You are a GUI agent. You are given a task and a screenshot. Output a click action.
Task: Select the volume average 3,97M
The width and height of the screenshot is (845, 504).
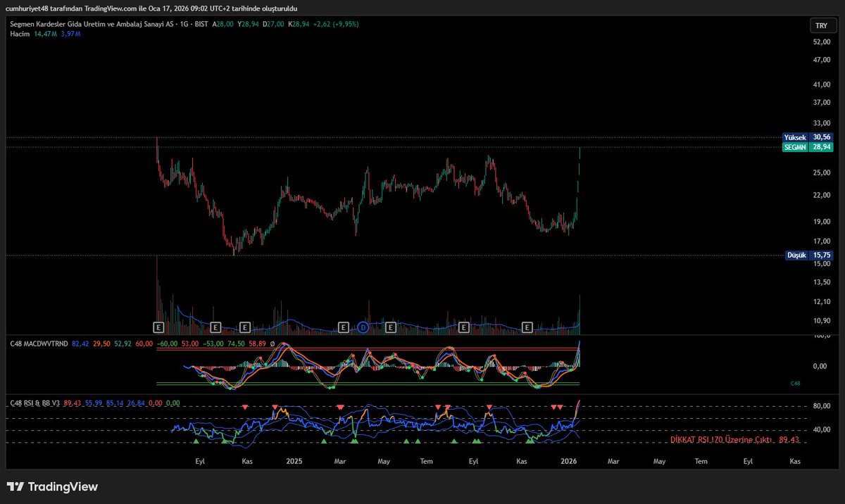72,34
